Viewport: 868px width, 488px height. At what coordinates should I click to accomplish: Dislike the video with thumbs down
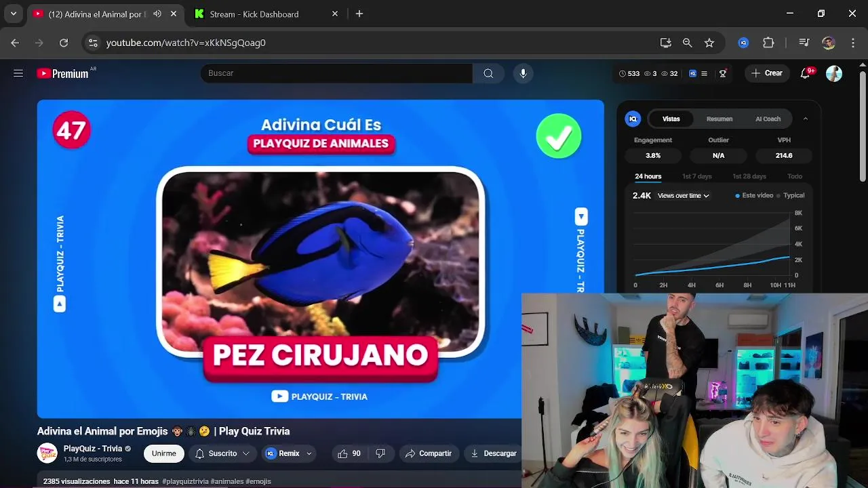point(380,453)
